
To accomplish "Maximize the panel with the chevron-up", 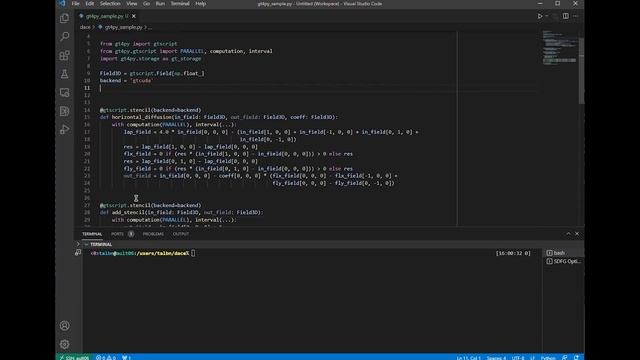I will pyautogui.click(x=568, y=233).
